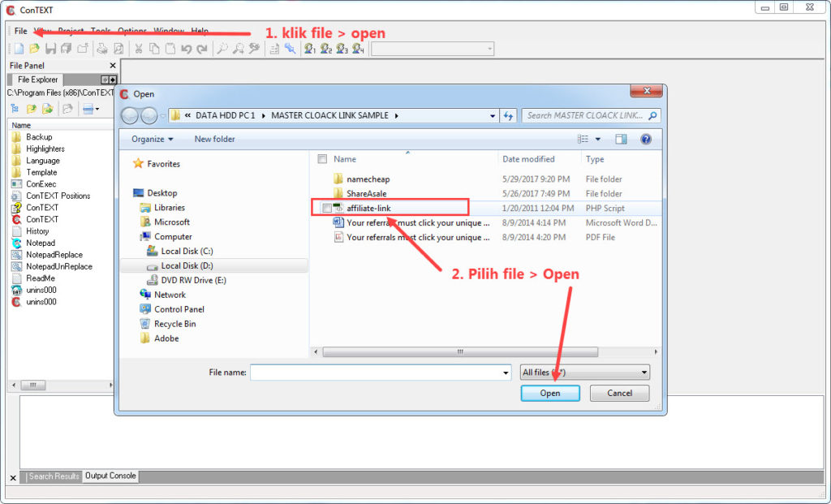Toggle the preview pane icon in dialog
Screen dimensions: 831x504
[x=621, y=140]
